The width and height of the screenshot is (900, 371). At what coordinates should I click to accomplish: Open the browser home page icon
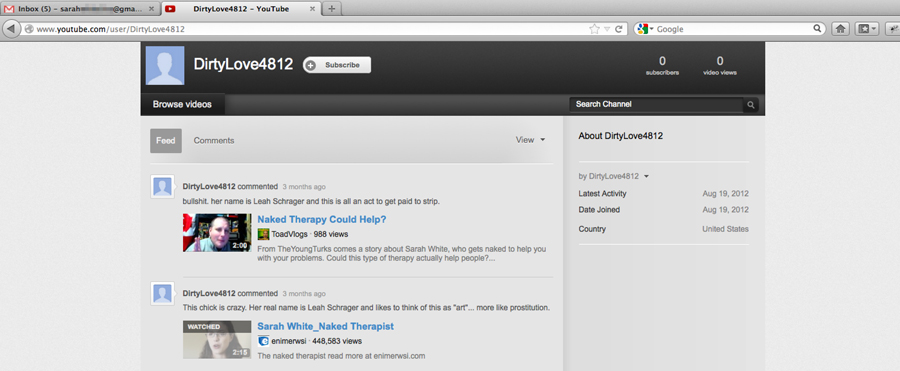pos(841,29)
